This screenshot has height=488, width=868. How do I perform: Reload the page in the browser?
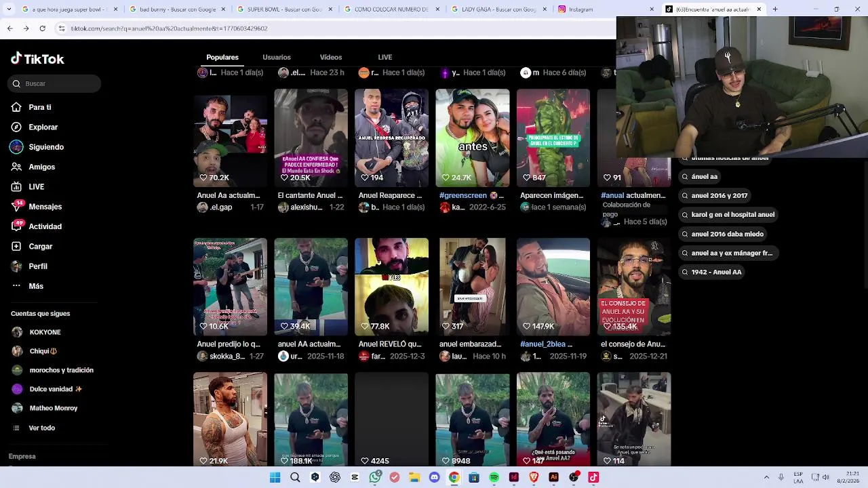pyautogui.click(x=42, y=28)
